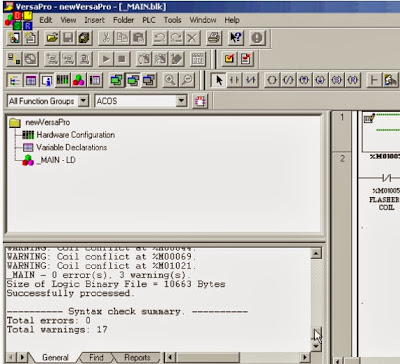
Task: Click output log scrollbar down arrow
Action: (x=316, y=346)
